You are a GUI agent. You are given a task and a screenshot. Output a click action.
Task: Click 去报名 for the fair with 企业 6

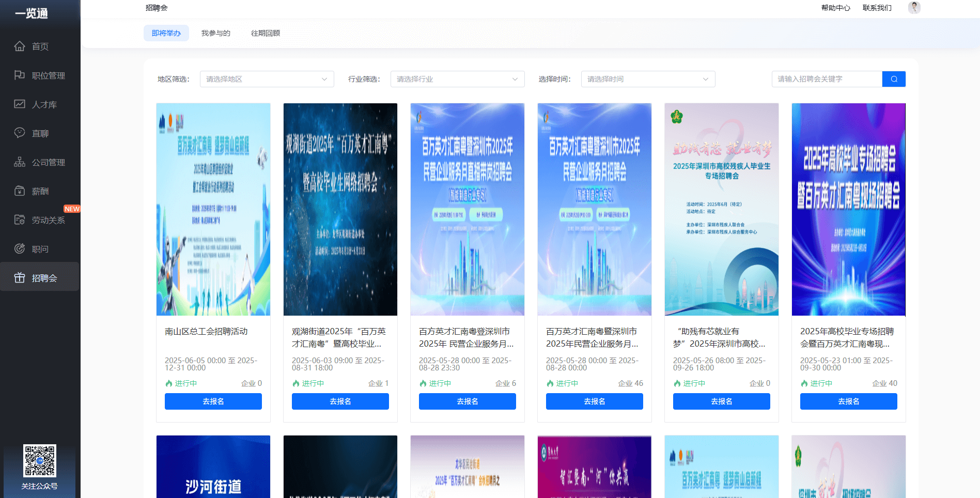[x=468, y=401]
